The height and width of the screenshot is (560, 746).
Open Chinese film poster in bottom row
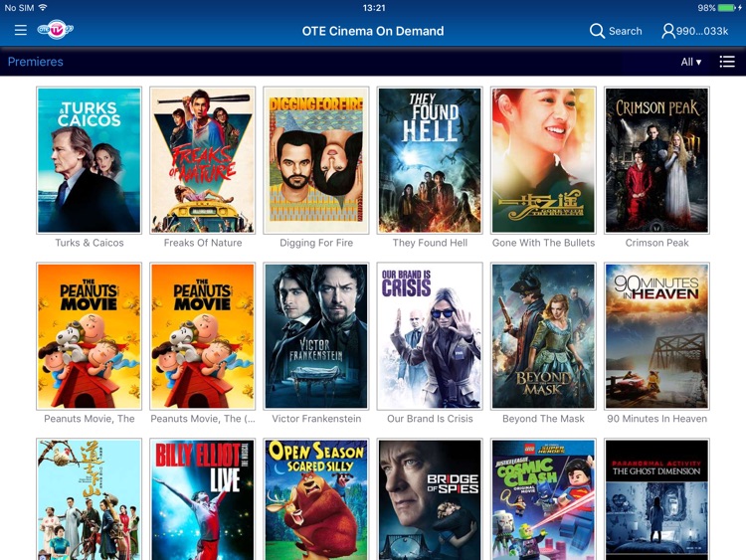(x=89, y=499)
